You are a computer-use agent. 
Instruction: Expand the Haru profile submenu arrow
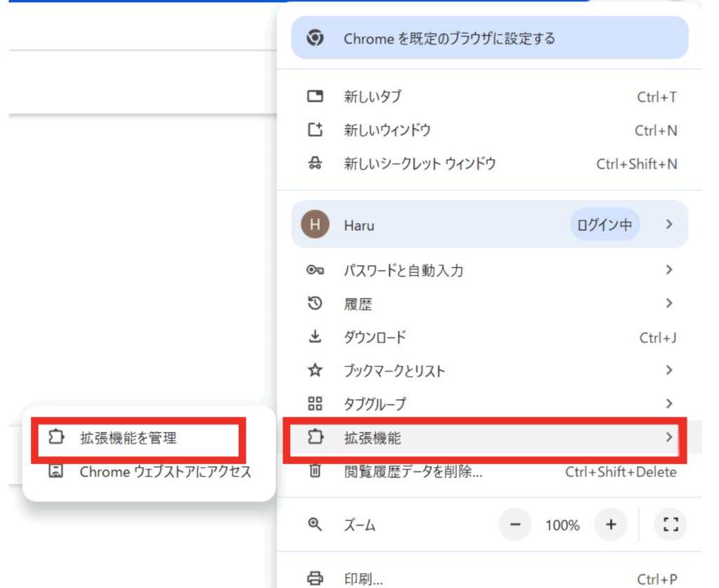669,224
